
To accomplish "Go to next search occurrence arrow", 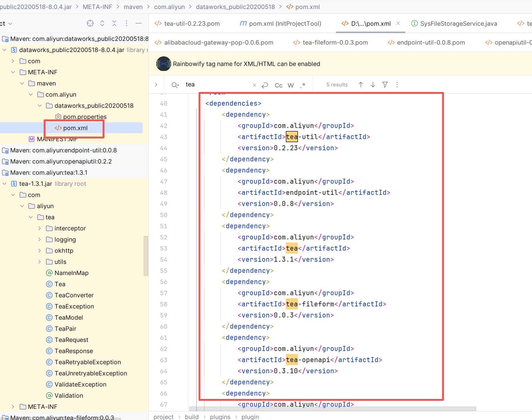I will 373,85.
